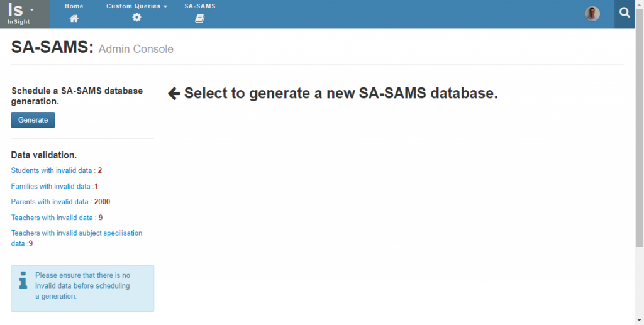Click the left arrow icon beside heading
Screen dimensions: 644x325
tap(174, 94)
